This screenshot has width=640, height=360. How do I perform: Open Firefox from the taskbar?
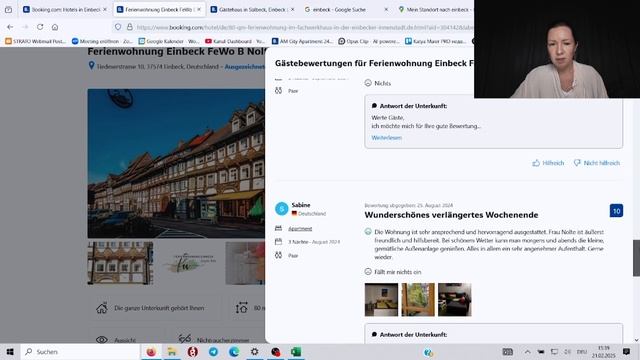click(151, 352)
